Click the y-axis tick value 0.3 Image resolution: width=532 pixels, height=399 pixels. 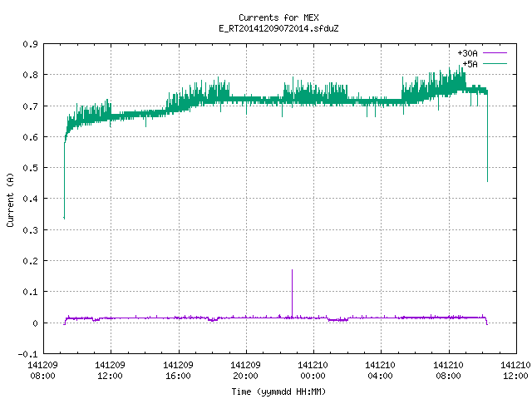tap(30, 230)
